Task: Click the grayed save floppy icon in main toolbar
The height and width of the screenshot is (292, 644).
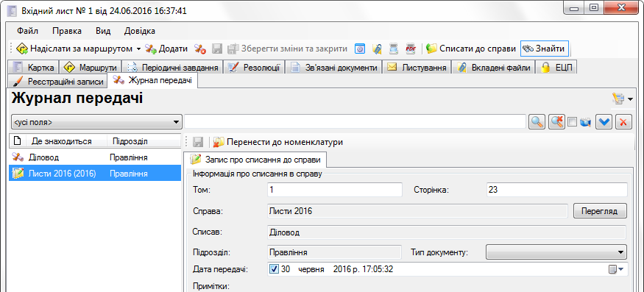Action: (217, 49)
